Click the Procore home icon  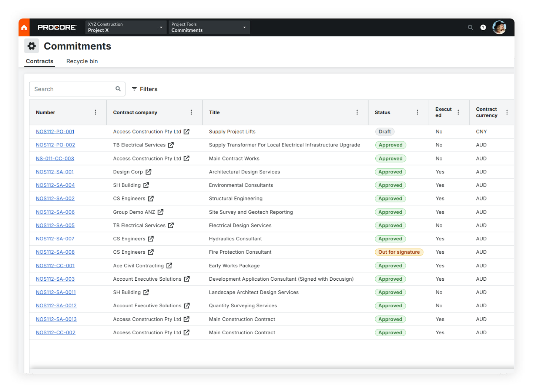click(24, 27)
